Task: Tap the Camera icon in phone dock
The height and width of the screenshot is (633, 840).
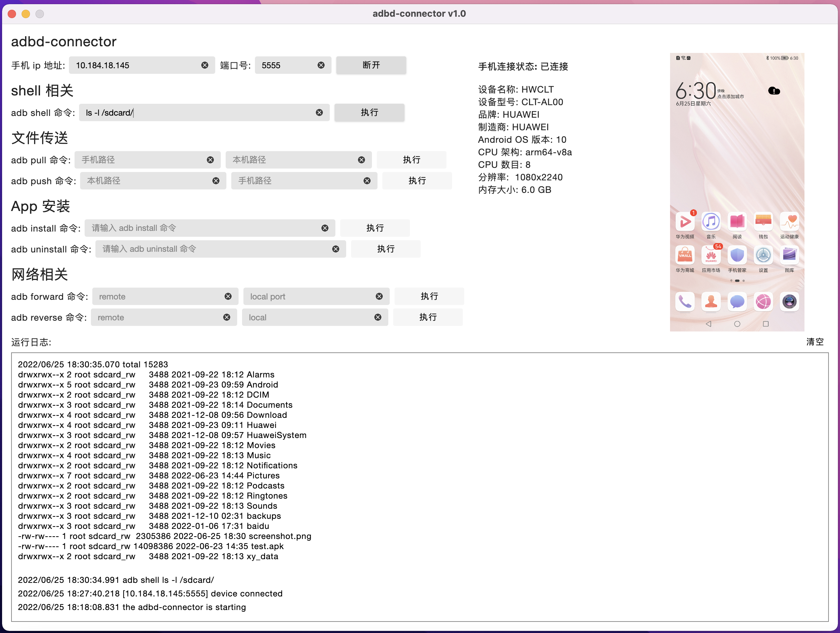Action: coord(789,302)
